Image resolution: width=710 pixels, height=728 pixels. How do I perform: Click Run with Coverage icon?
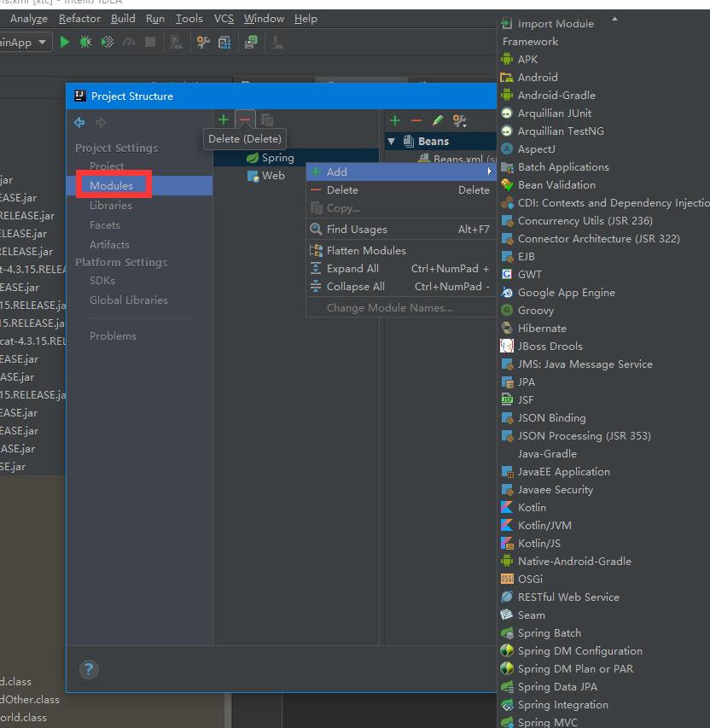tap(108, 43)
